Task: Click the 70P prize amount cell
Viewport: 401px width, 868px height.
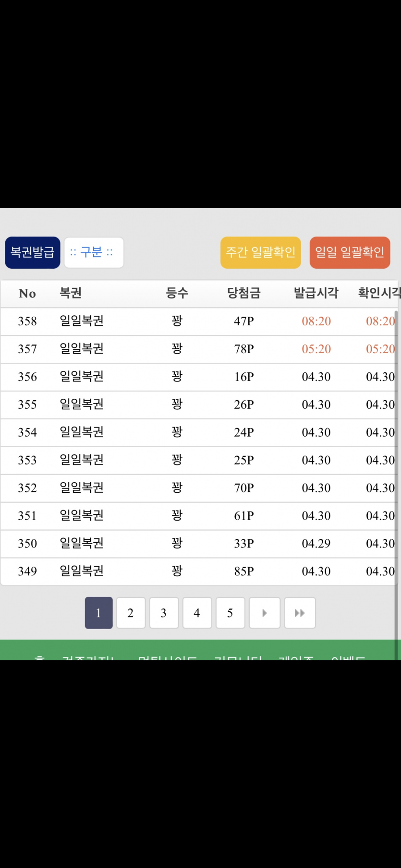Action: pyautogui.click(x=244, y=488)
